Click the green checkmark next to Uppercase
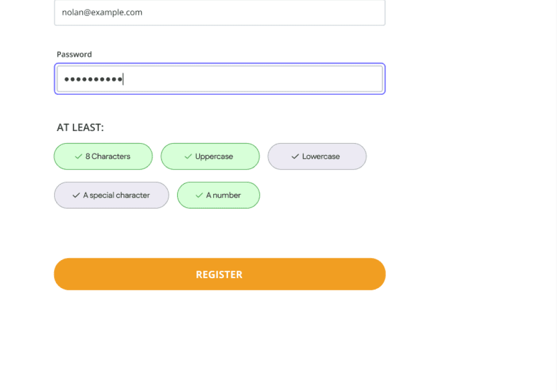Viewport: 557px width, 392px height. 188,156
